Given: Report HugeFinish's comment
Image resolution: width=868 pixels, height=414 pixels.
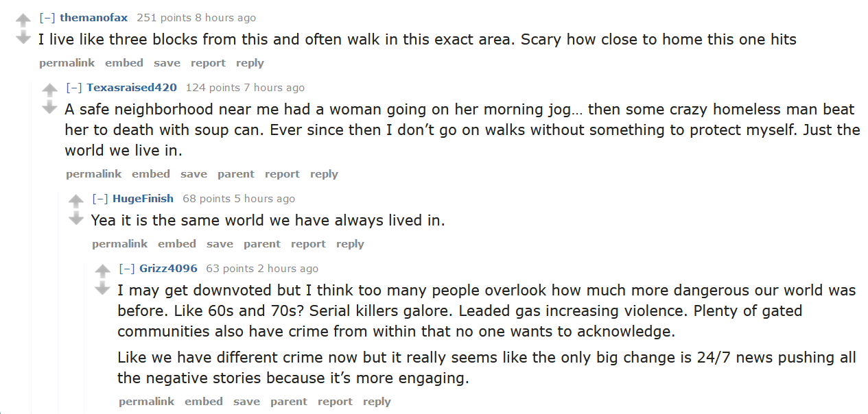Looking at the screenshot, I should (308, 244).
